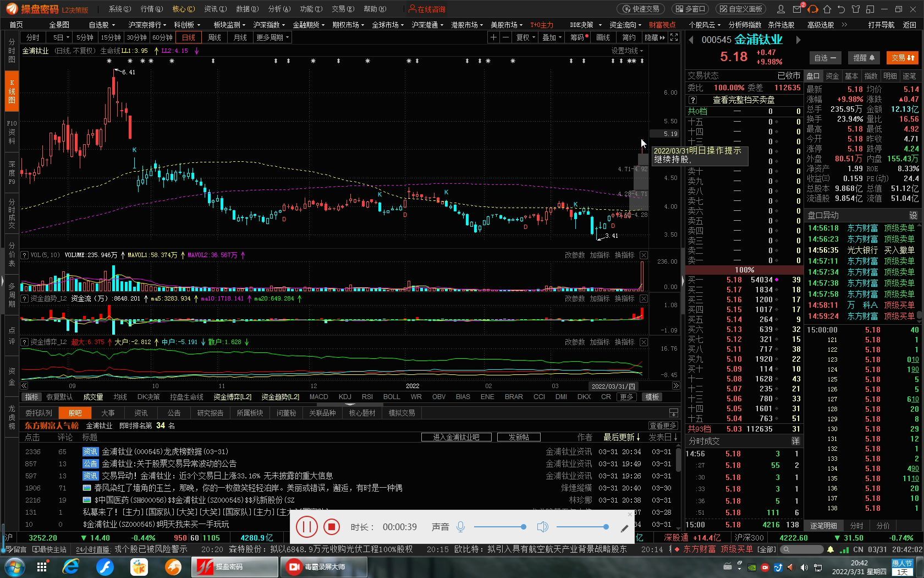
Task: Toggle 筹码 chip distribution display
Action: pos(579,37)
